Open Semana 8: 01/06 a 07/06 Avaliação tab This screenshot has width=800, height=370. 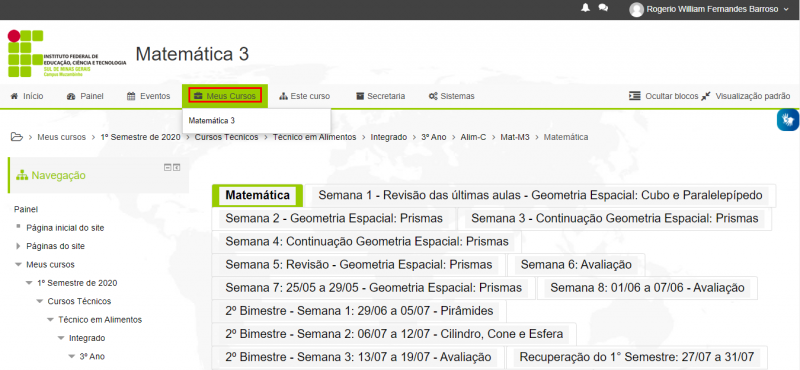647,288
